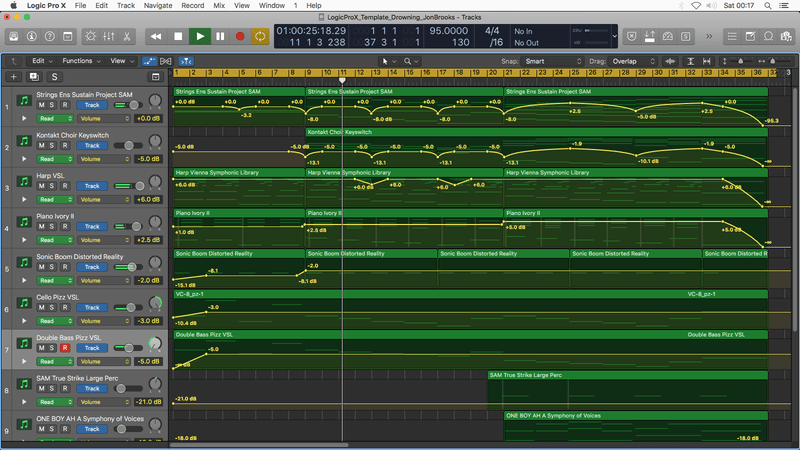
Task: Open the Note Pads button
Action: 751,36
